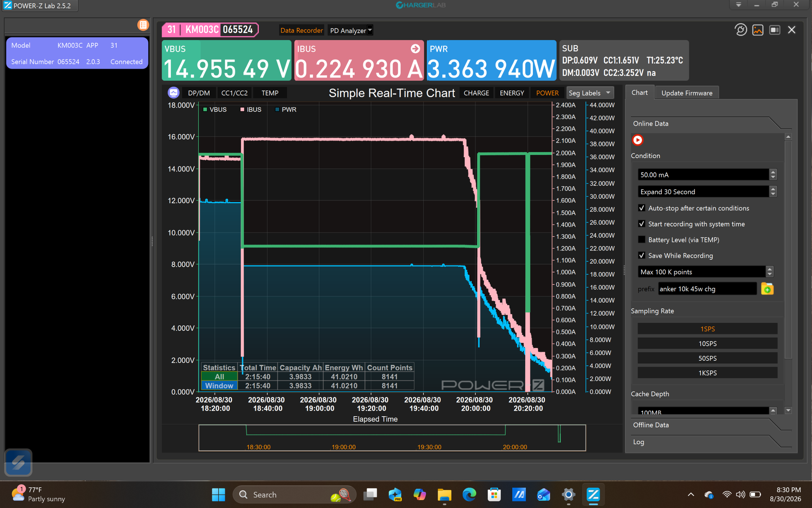812x508 pixels.
Task: Select 10SPS sampling rate
Action: pos(708,344)
